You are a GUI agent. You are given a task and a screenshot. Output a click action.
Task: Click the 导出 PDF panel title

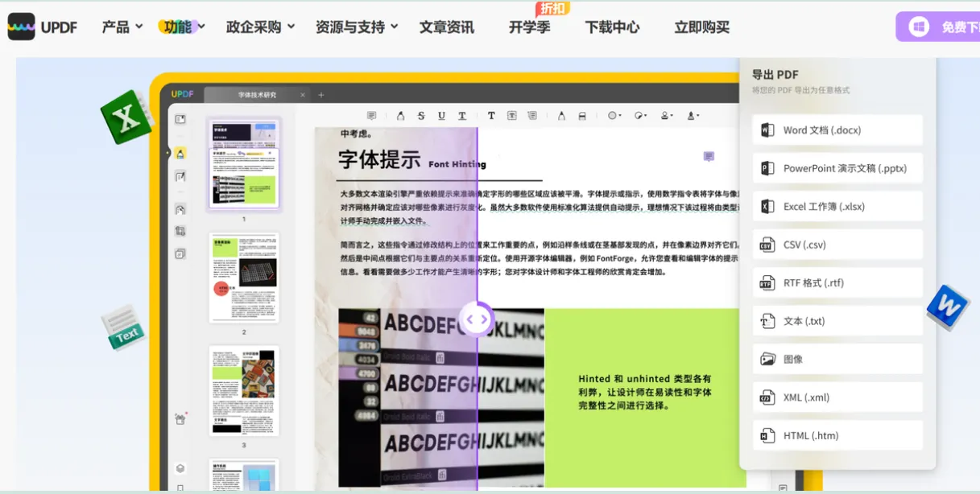(x=775, y=75)
